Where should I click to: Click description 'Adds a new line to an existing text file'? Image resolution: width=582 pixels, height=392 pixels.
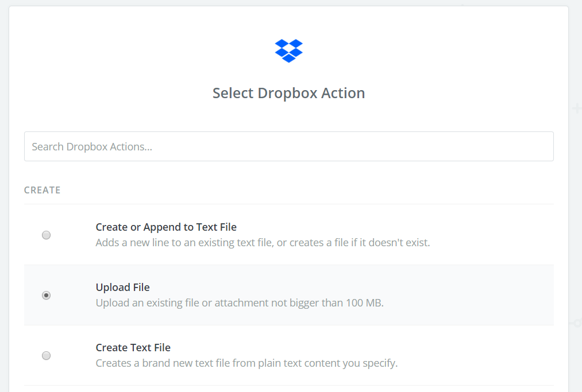pos(184,243)
